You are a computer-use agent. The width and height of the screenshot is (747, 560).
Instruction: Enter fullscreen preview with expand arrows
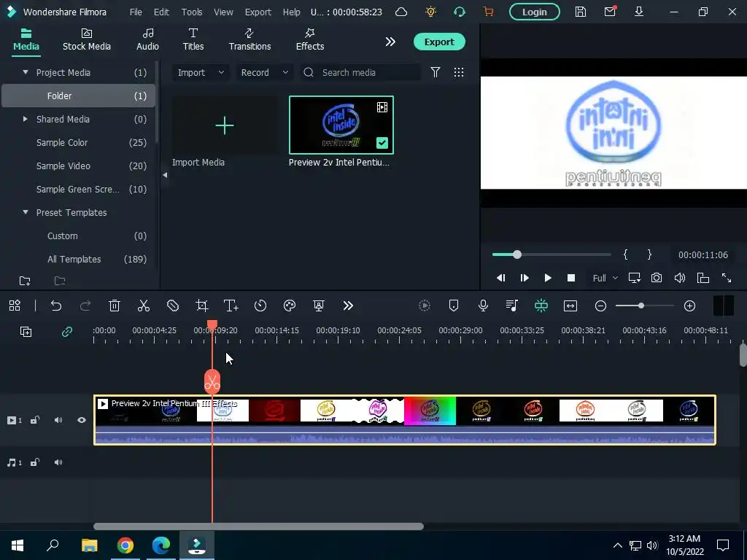727,278
